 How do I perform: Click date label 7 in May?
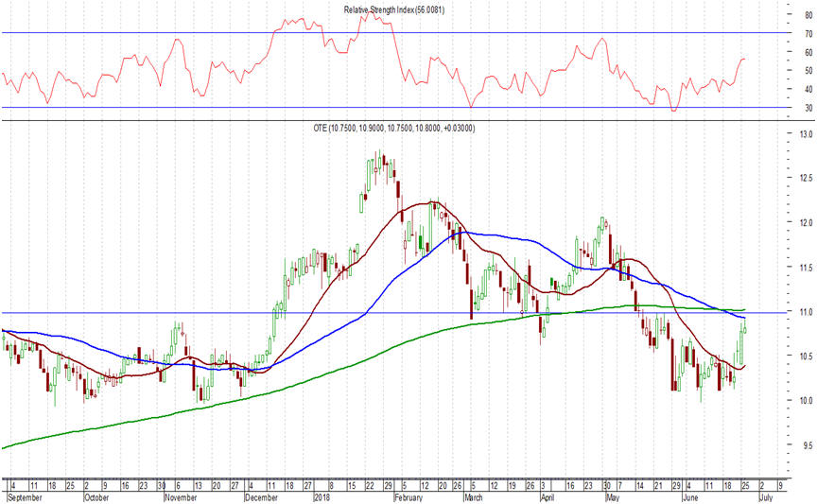[619, 486]
